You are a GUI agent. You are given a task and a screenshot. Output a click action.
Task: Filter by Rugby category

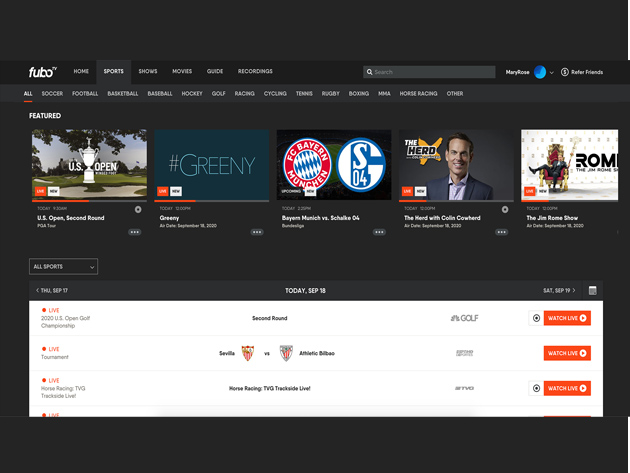click(330, 94)
